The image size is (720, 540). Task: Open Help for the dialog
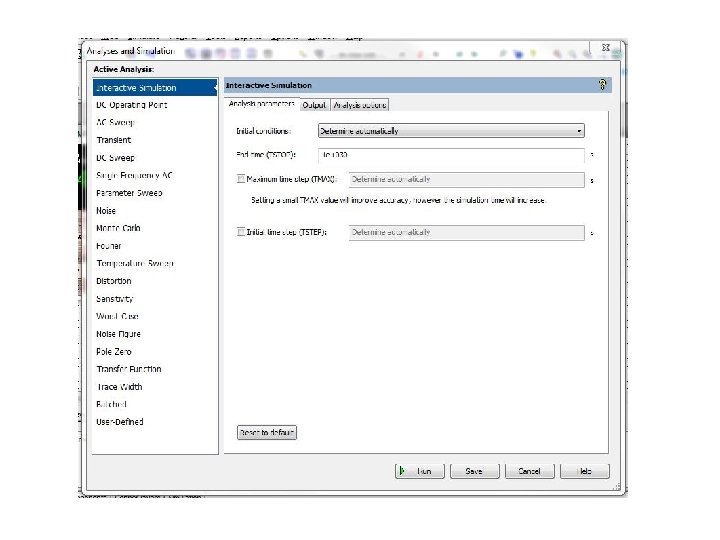pos(585,471)
